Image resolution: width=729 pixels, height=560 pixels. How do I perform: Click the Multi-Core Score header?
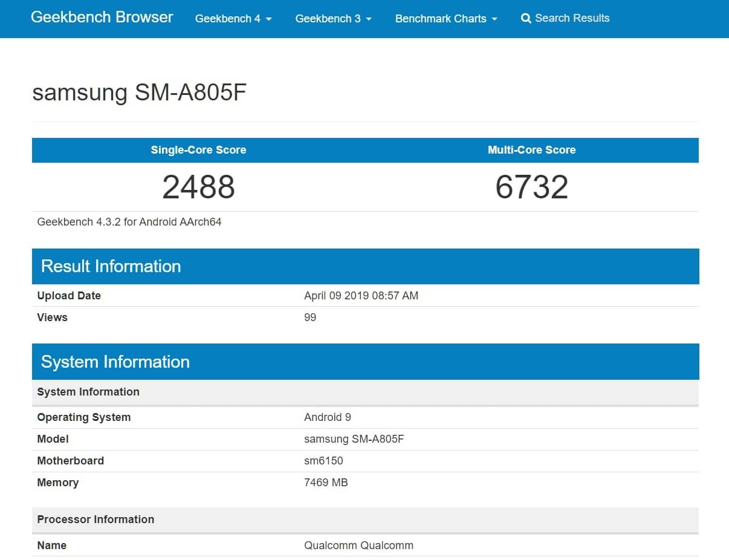click(x=531, y=150)
